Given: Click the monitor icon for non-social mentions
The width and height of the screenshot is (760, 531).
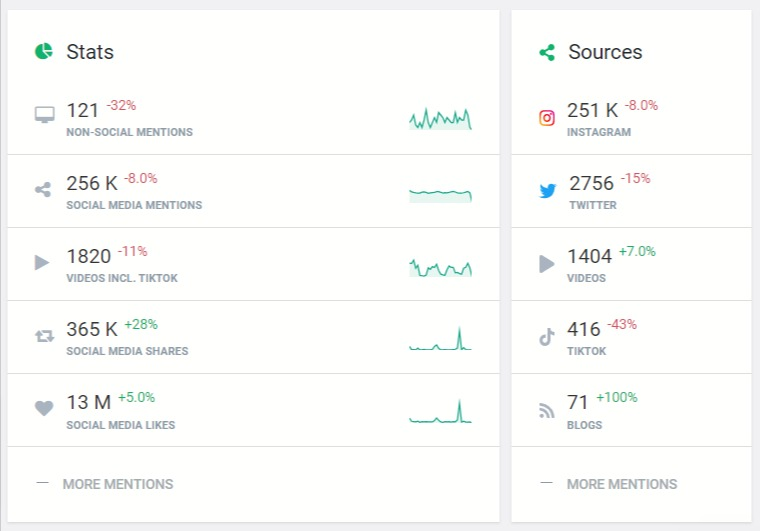Looking at the screenshot, I should [44, 115].
